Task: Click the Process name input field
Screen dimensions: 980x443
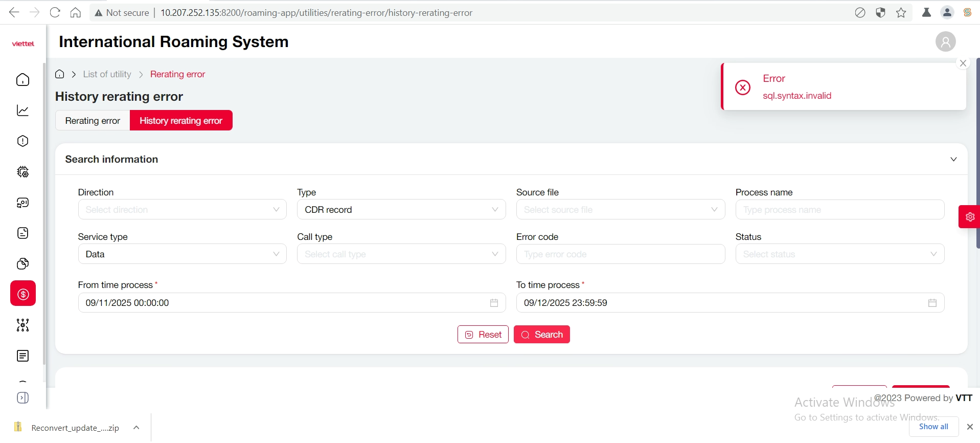Action: (839, 210)
